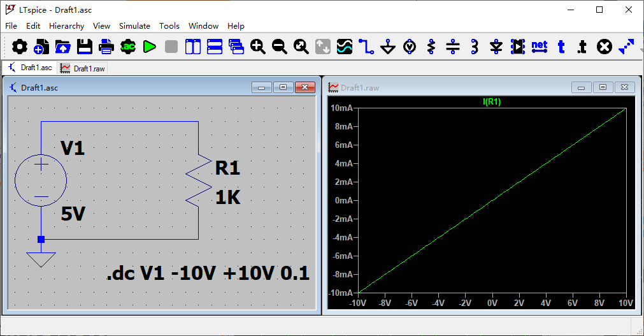Maximize the Draft1.raw child window
Viewport: 644px width, 336px height.
tap(603, 87)
